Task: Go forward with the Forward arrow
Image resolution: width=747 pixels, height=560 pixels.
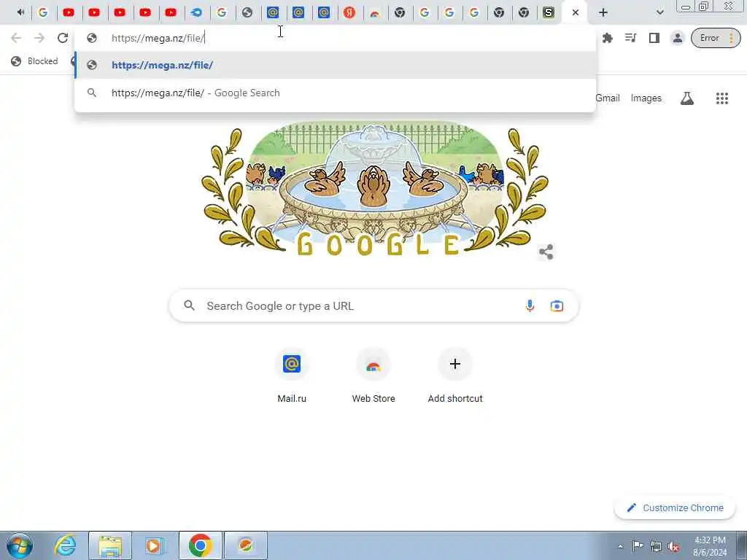Action: pyautogui.click(x=39, y=38)
